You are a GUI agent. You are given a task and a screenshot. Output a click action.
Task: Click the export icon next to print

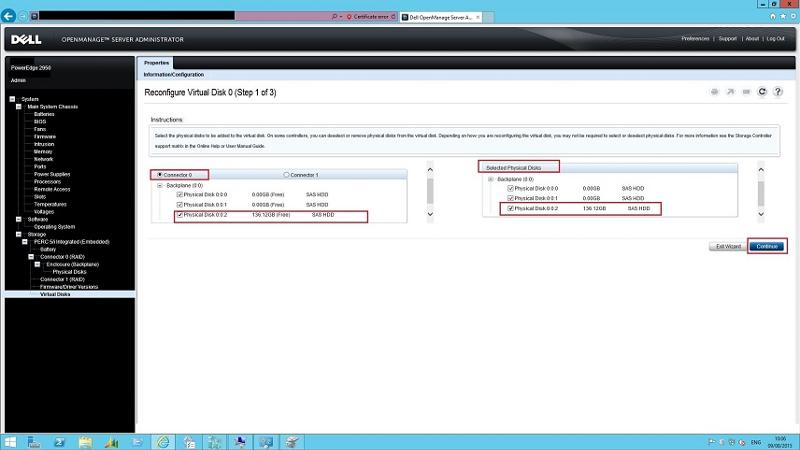point(731,92)
